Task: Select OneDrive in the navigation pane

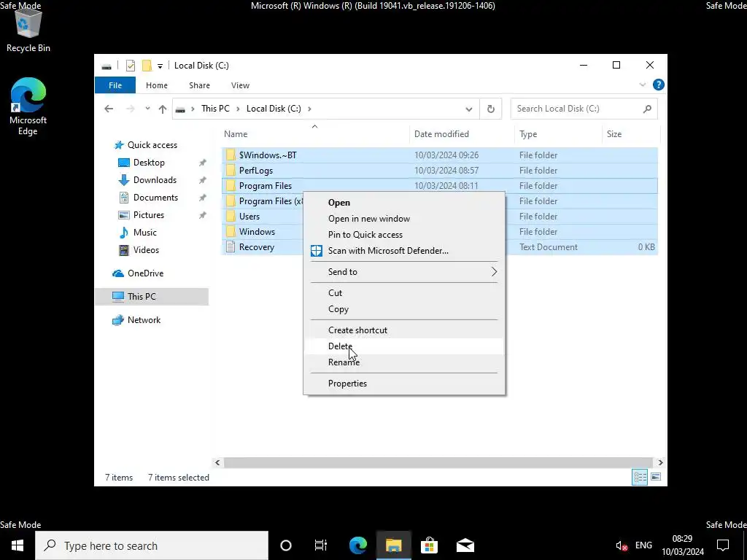Action: 145,273
